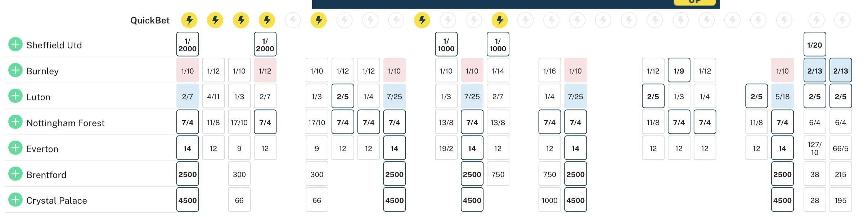Expand the Nottingham Forest row

(15, 122)
